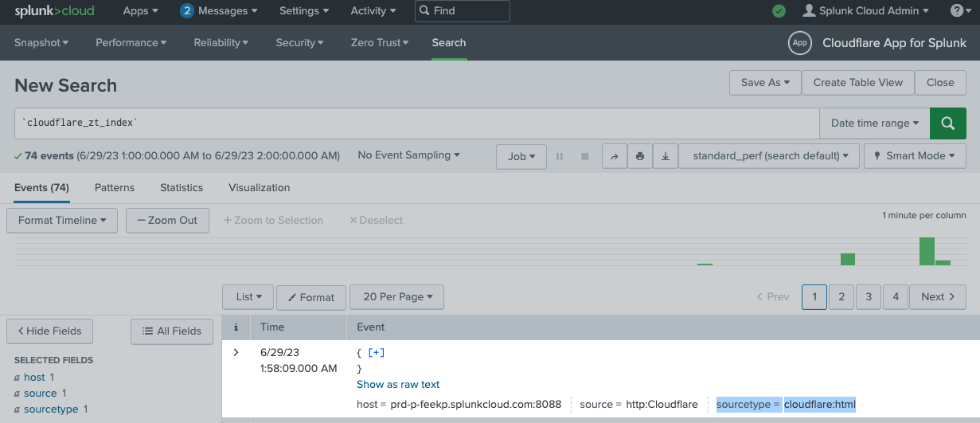Screen dimensions: 980x423
Task: Select the Events (74) tab
Action: click(x=41, y=188)
